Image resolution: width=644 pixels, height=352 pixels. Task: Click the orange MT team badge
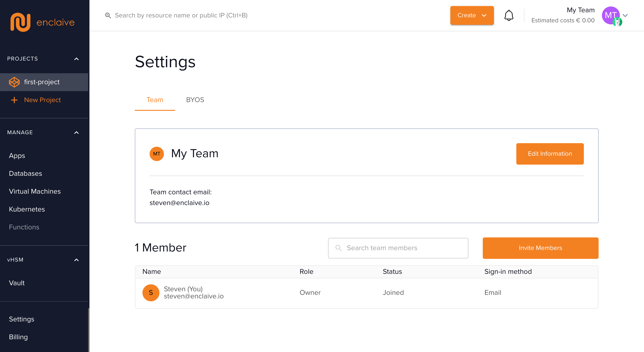point(157,154)
